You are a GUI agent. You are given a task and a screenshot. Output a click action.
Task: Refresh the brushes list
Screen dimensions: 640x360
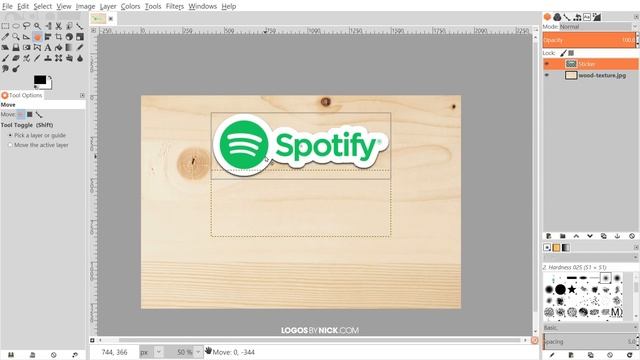(x=630, y=355)
